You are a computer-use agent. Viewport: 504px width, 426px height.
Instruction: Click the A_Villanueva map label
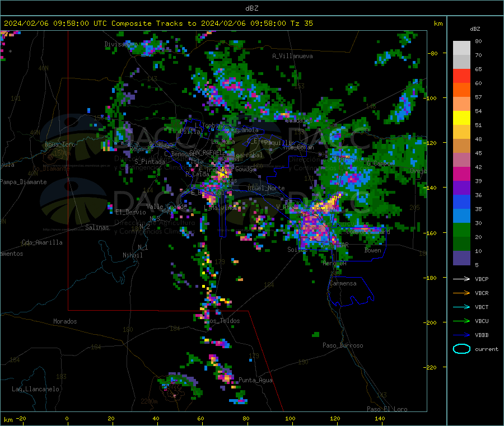292,56
